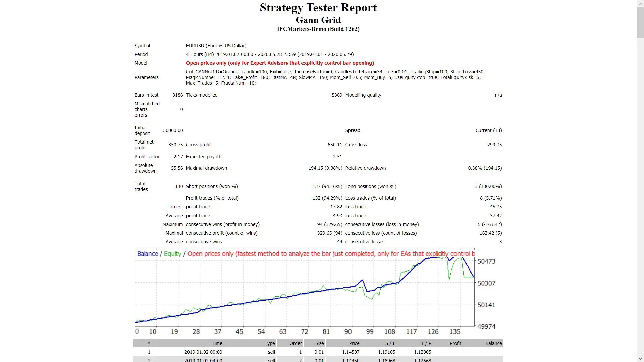Click the scrollbar down arrow
This screenshot has width=644, height=362.
point(640,359)
